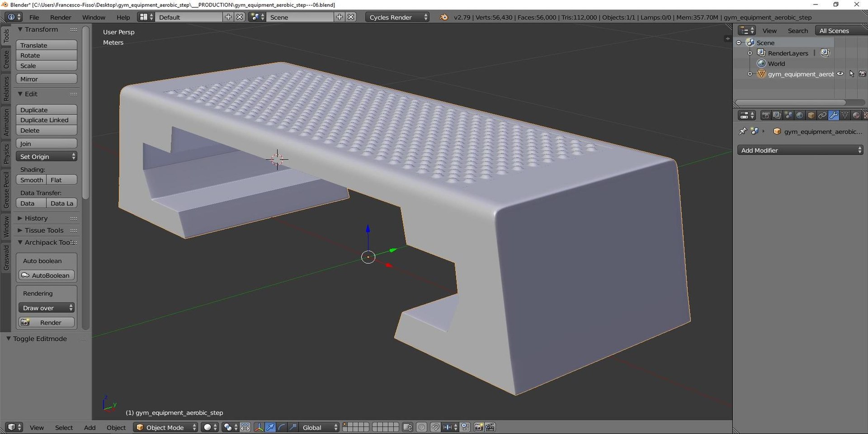Open the Global transform orientation dropdown
The width and height of the screenshot is (868, 434).
(319, 427)
